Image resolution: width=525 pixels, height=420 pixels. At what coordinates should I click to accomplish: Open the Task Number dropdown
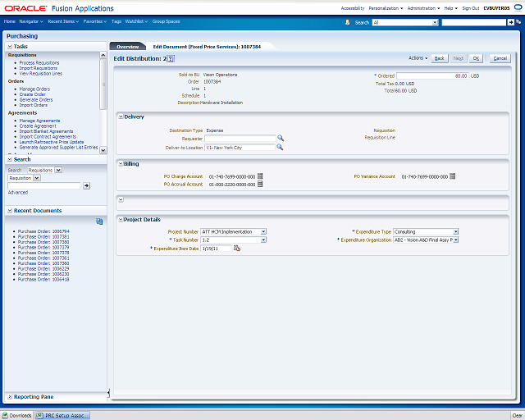(263, 240)
